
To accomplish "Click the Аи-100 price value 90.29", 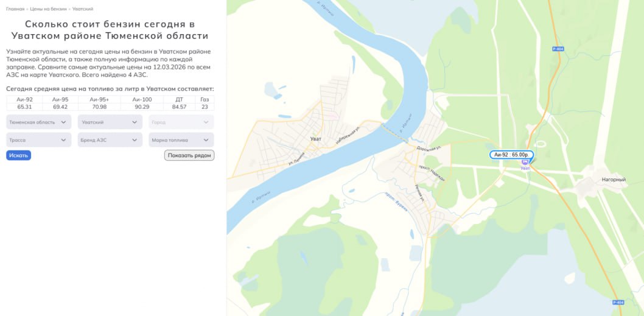I will pos(142,107).
